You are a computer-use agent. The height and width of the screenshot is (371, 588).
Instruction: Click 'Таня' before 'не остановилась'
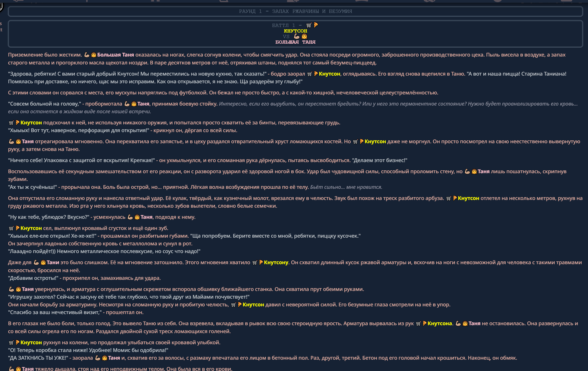(474, 323)
